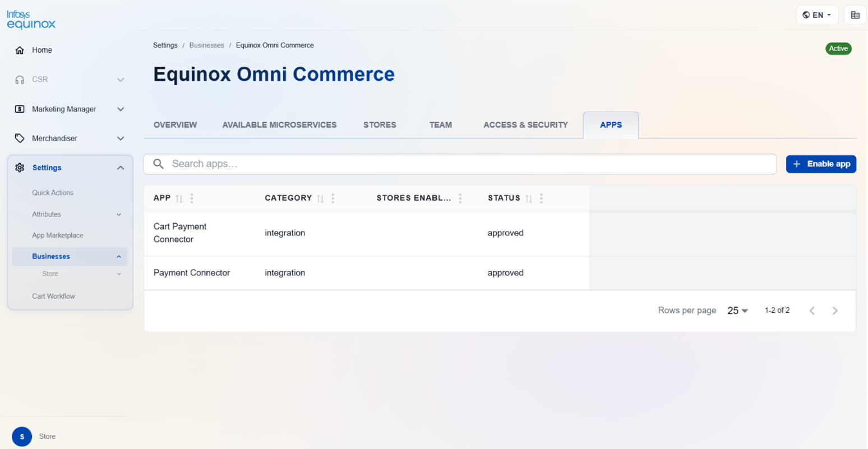The width and height of the screenshot is (868, 449).
Task: Click the Home house icon
Action: (20, 50)
